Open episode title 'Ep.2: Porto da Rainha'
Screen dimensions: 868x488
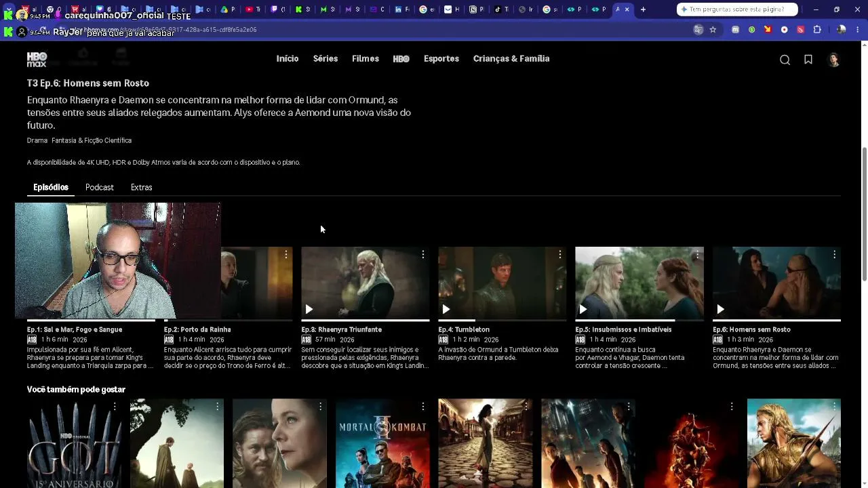(x=197, y=329)
